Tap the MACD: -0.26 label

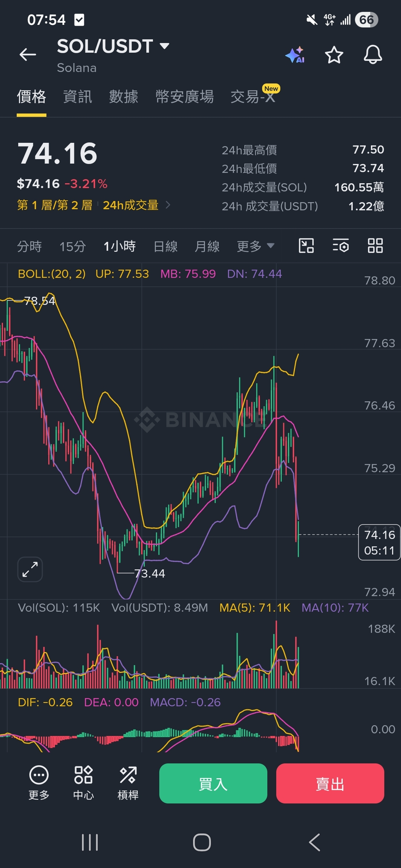click(185, 702)
